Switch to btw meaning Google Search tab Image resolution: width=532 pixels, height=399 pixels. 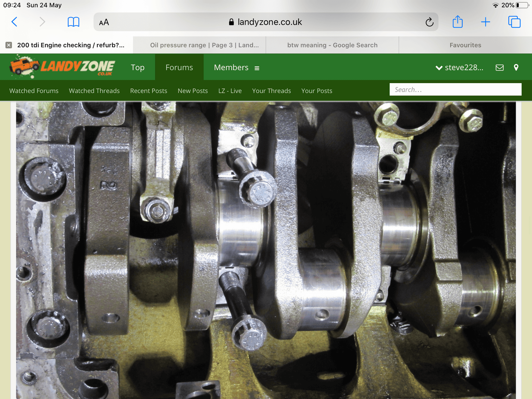(x=332, y=45)
